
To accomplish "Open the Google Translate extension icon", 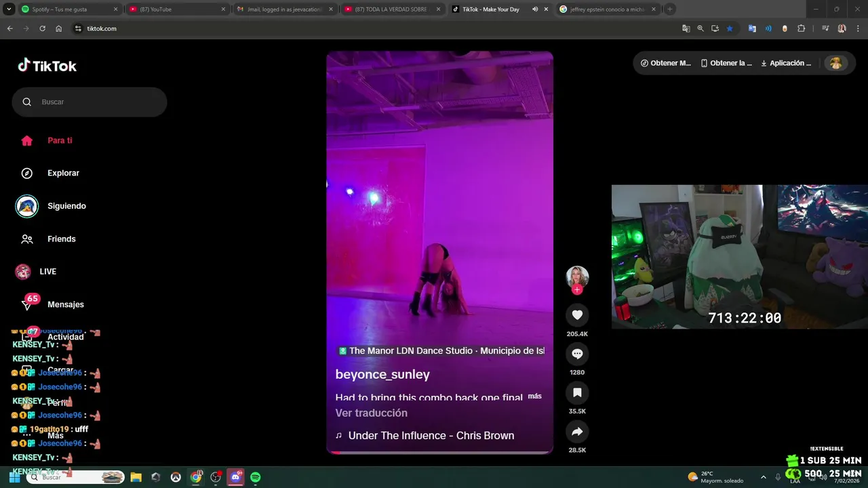I will [x=752, y=28].
